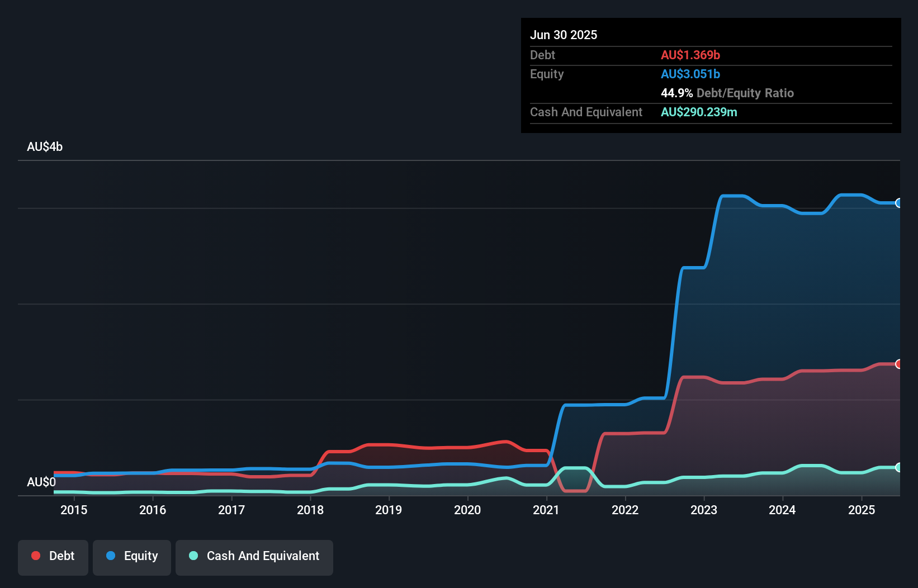Click the Cash And Equivalent tooltip label
Screen dimensions: 918x588
(x=586, y=112)
